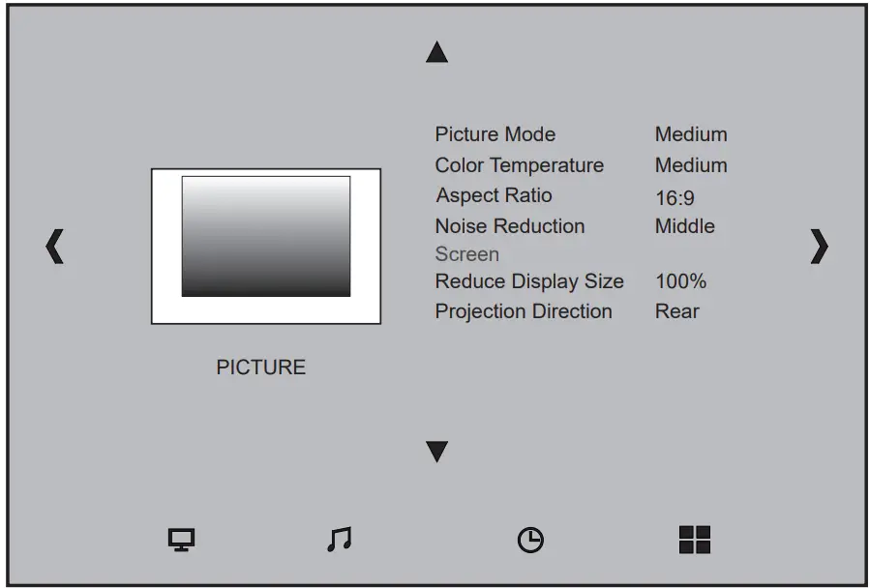Screen dimensions: 870x588
Task: Expand the Screen submenu
Action: 467,254
